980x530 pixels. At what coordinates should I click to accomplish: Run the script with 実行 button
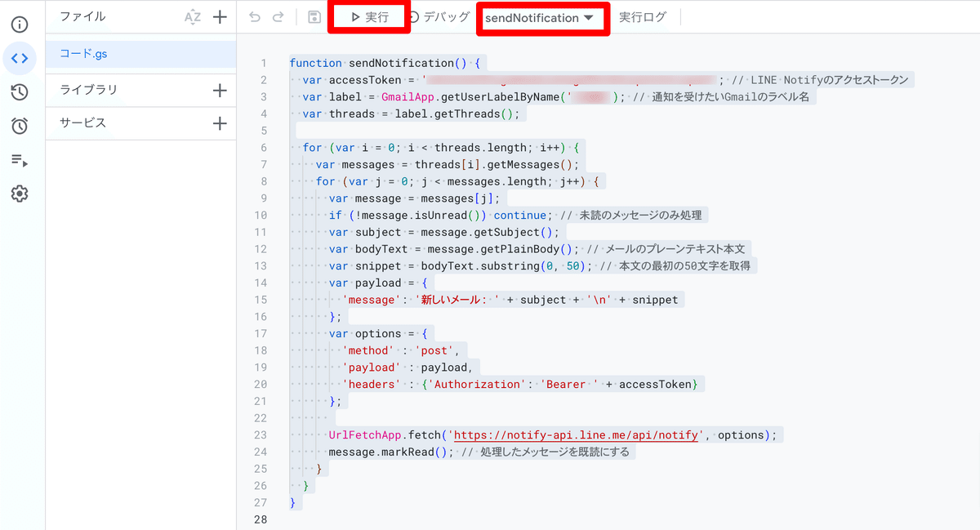point(369,17)
